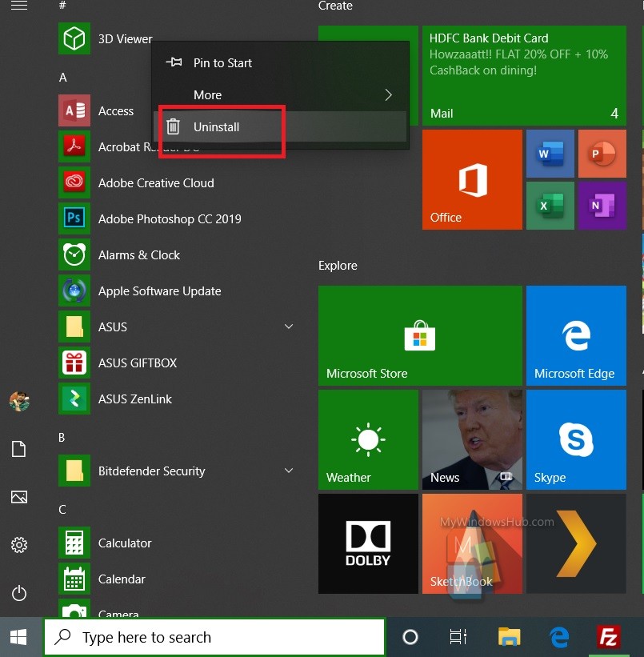Image resolution: width=644 pixels, height=657 pixels.
Task: Open ASUS GIFTBOX icon
Action: tap(74, 363)
